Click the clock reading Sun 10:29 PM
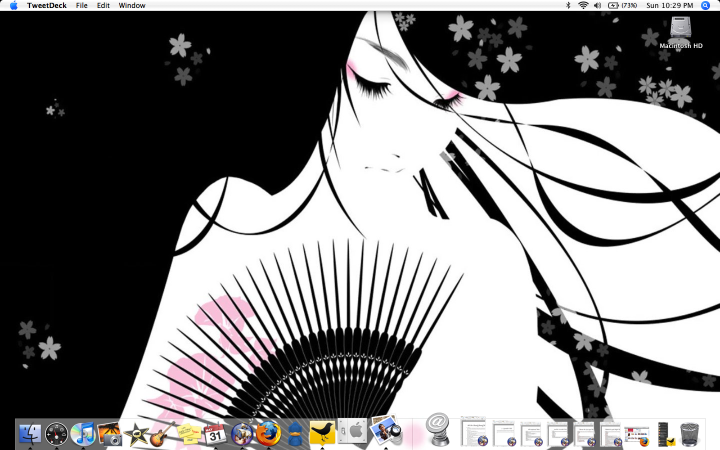Image resolution: width=720 pixels, height=450 pixels. pyautogui.click(x=669, y=6)
